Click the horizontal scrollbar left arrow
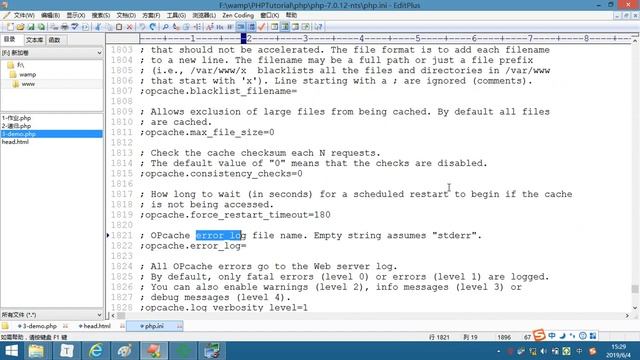This screenshot has width=640, height=360. pos(113,316)
